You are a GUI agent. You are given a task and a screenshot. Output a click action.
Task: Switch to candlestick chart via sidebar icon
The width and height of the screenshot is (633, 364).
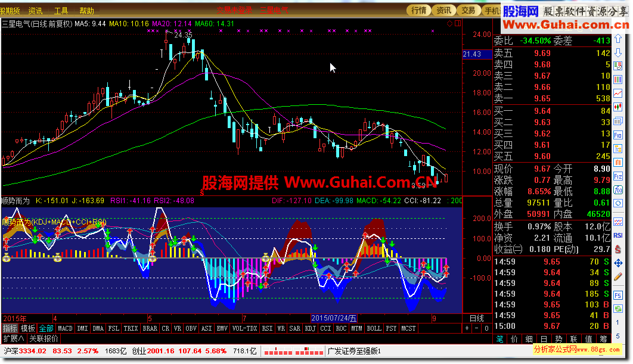click(x=618, y=107)
